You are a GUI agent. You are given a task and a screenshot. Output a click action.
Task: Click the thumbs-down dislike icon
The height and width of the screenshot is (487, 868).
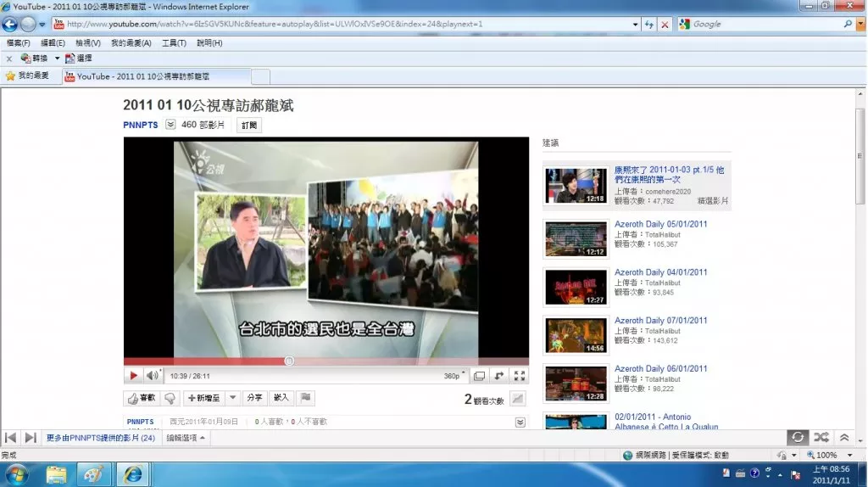click(x=170, y=398)
